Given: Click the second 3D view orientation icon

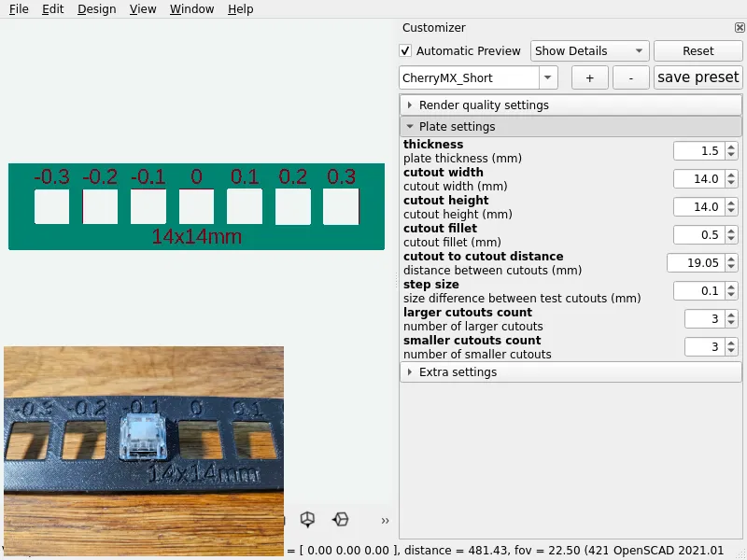Looking at the screenshot, I should point(340,519).
